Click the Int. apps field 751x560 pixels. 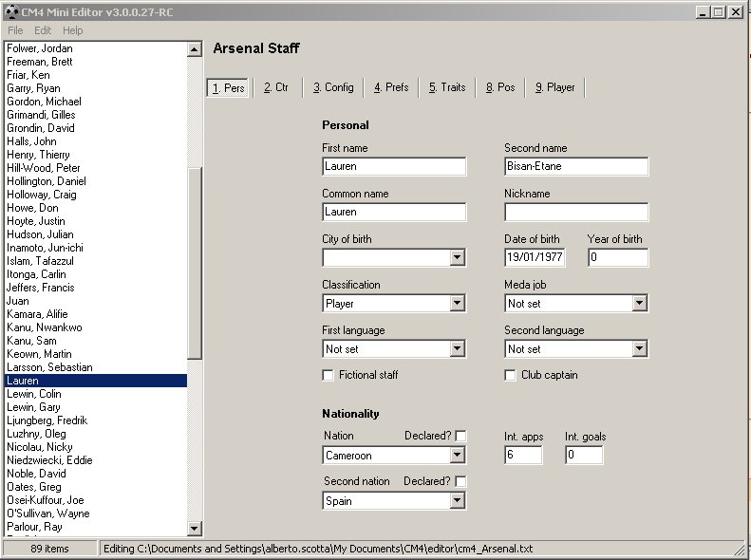click(523, 455)
